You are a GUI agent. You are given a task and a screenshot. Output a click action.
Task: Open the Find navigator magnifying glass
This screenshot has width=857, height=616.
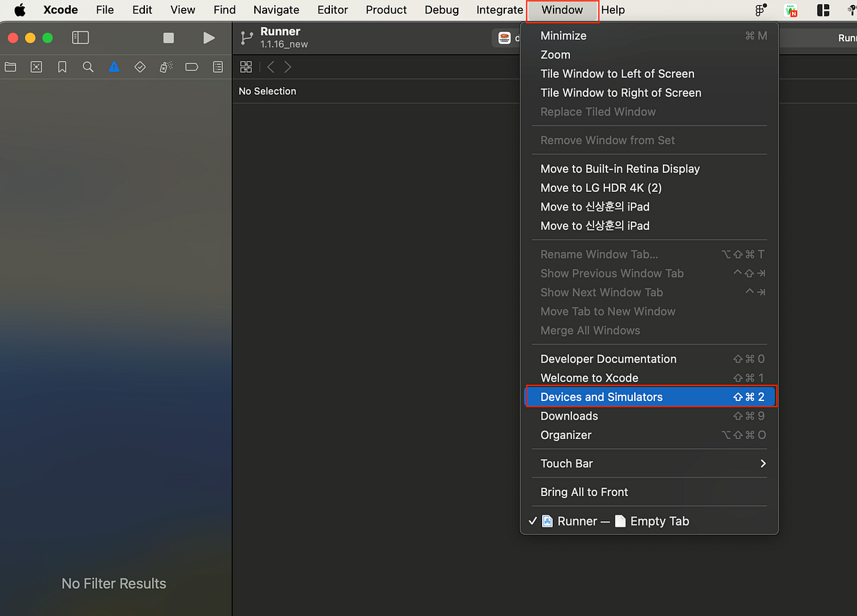[x=88, y=66]
